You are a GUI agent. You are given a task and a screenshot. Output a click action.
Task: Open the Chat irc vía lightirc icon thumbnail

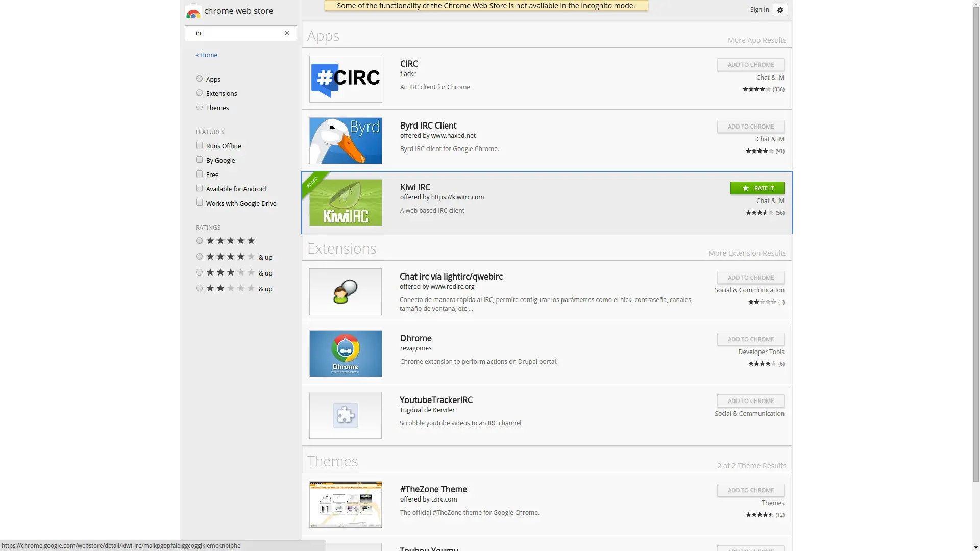[x=346, y=292]
